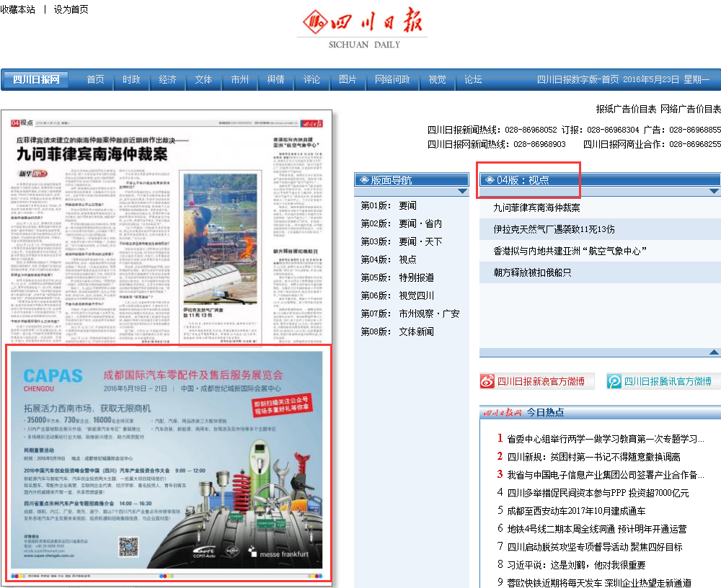Collapse the second panel using its down chevron
The width and height of the screenshot is (721, 588).
click(x=715, y=190)
